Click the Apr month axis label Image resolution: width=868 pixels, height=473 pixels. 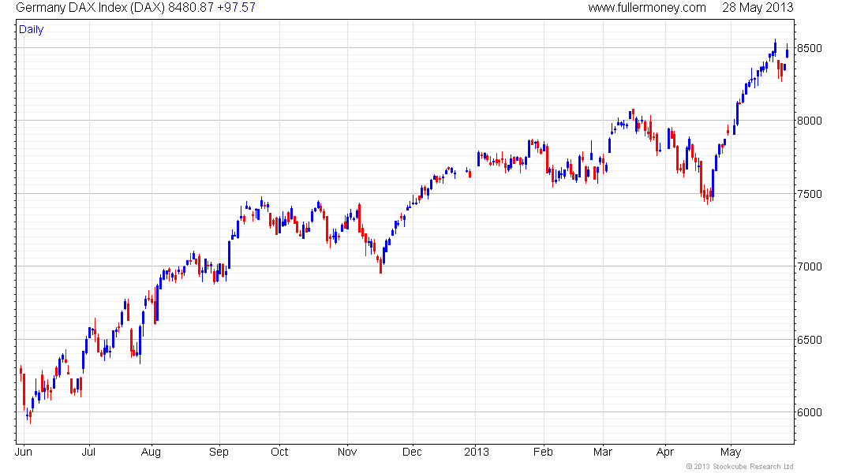click(665, 453)
